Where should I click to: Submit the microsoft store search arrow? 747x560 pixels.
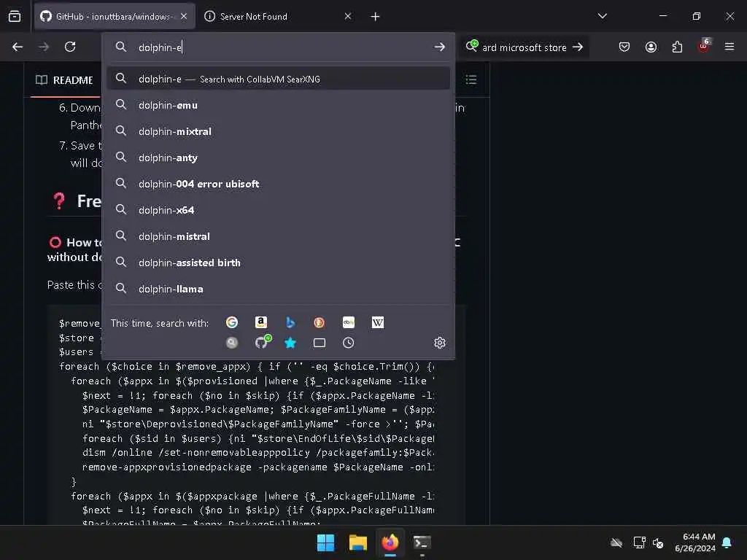coord(578,47)
